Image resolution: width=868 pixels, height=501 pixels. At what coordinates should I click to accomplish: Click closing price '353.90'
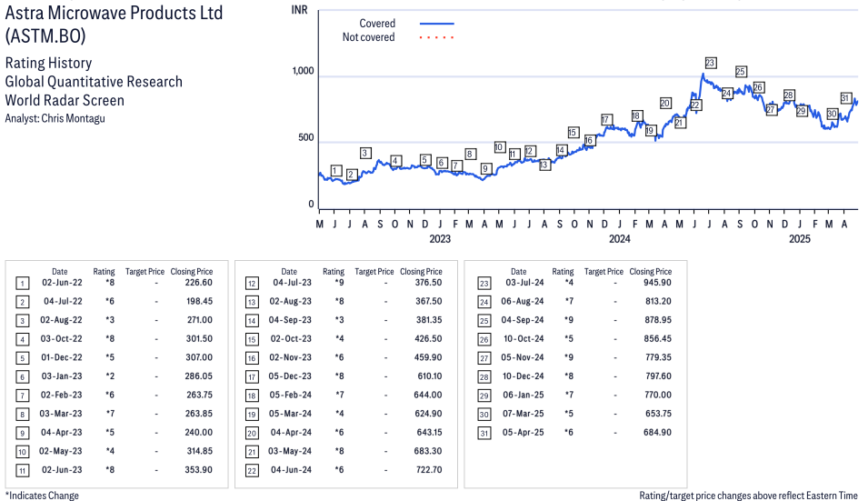tap(199, 470)
